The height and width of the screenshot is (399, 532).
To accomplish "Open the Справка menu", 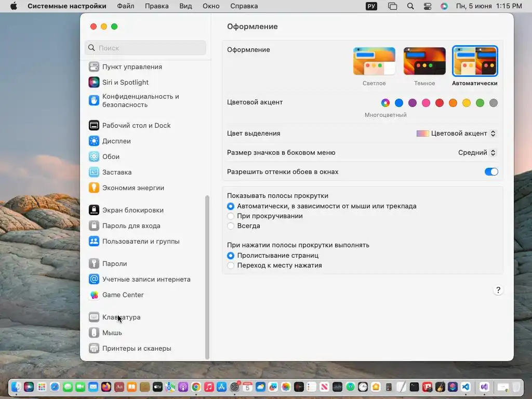I will (x=244, y=6).
